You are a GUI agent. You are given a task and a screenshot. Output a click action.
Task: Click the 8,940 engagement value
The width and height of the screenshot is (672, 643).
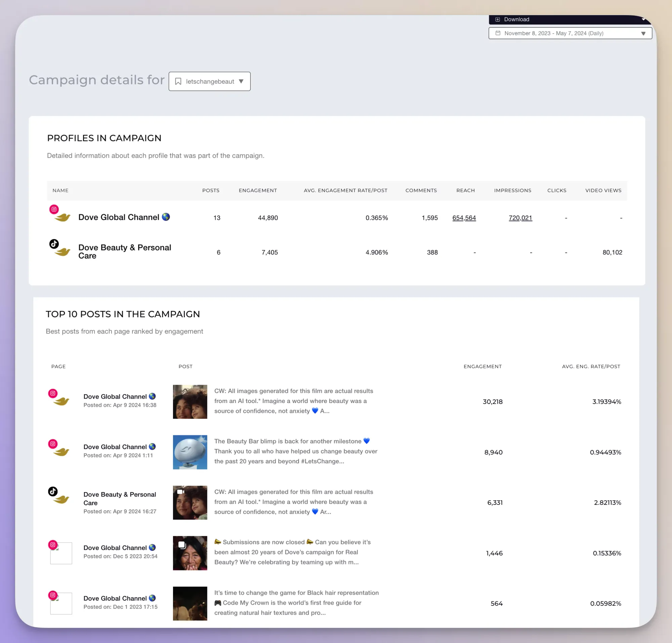point(493,452)
